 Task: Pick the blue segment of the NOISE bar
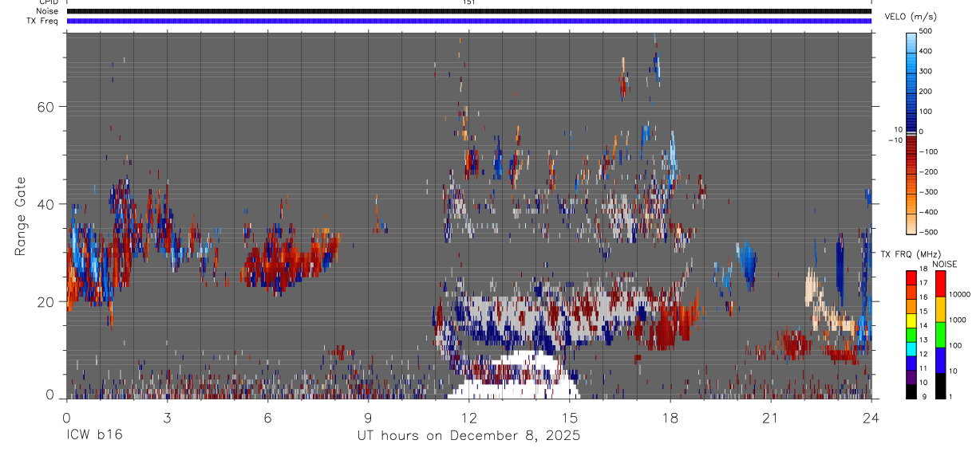(x=940, y=360)
